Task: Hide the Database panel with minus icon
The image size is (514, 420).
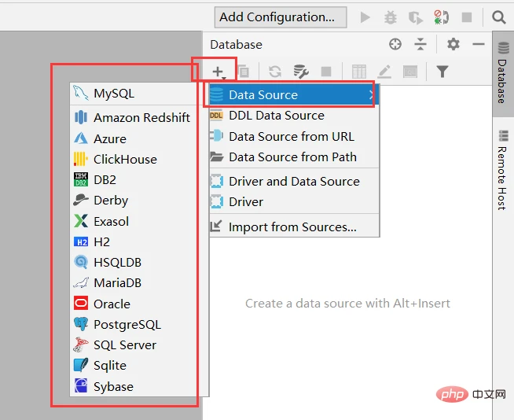Action: pyautogui.click(x=478, y=45)
